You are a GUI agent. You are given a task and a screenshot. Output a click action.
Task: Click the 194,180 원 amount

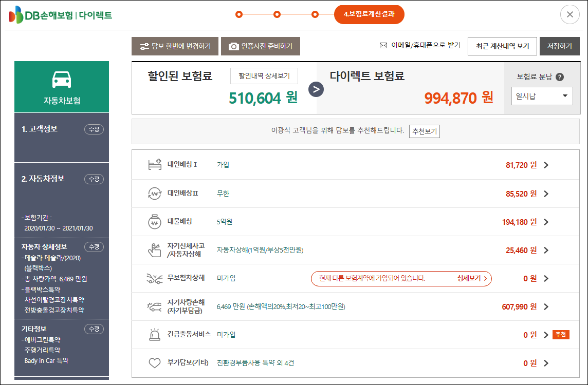coord(519,222)
